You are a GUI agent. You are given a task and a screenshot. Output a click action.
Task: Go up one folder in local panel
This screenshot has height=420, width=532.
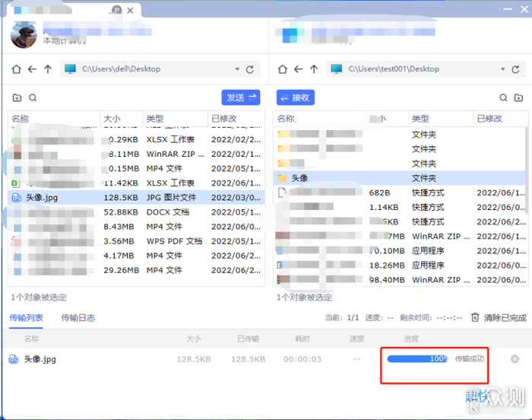click(48, 69)
